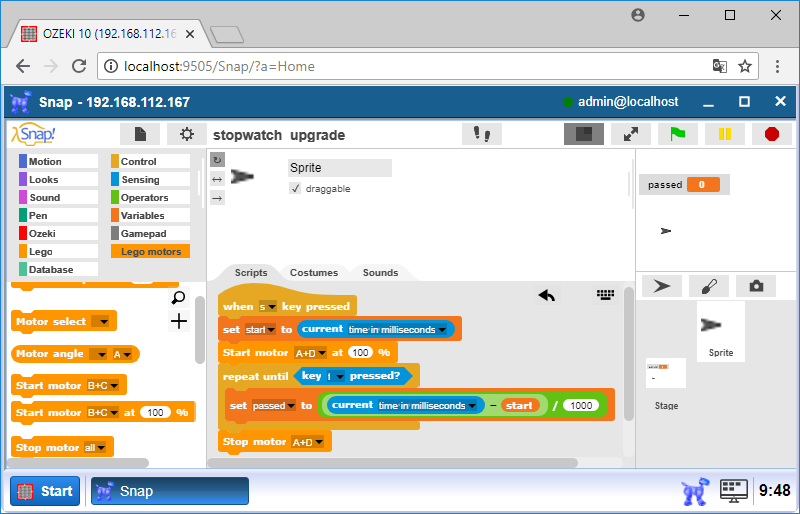The image size is (800, 514).
Task: Open A+D dropdown in script Stop motor block
Action: pyautogui.click(x=308, y=442)
